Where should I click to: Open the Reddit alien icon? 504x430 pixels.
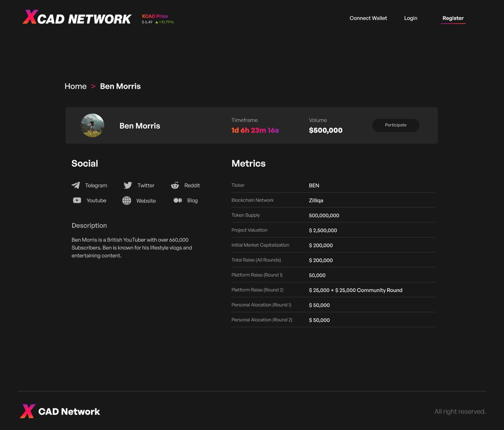[x=175, y=185]
